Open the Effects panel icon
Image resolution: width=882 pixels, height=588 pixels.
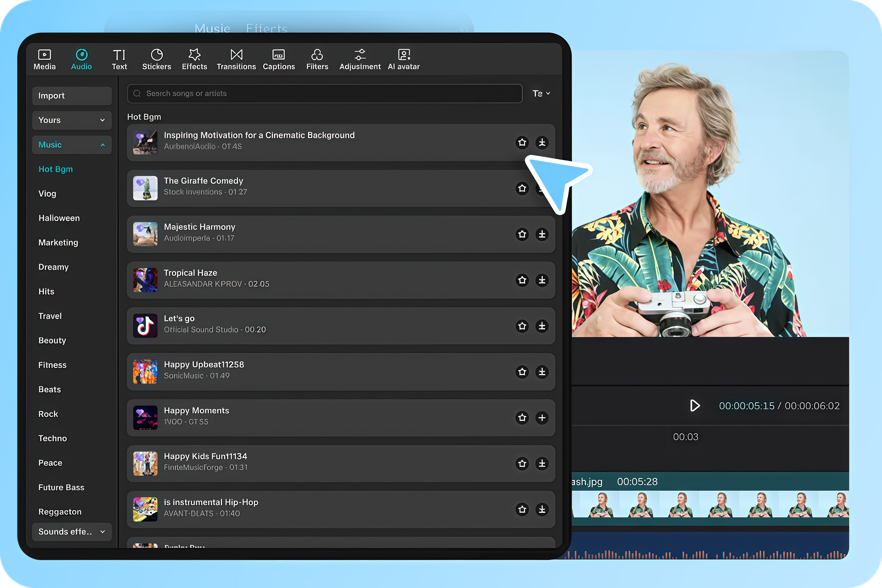click(x=194, y=55)
